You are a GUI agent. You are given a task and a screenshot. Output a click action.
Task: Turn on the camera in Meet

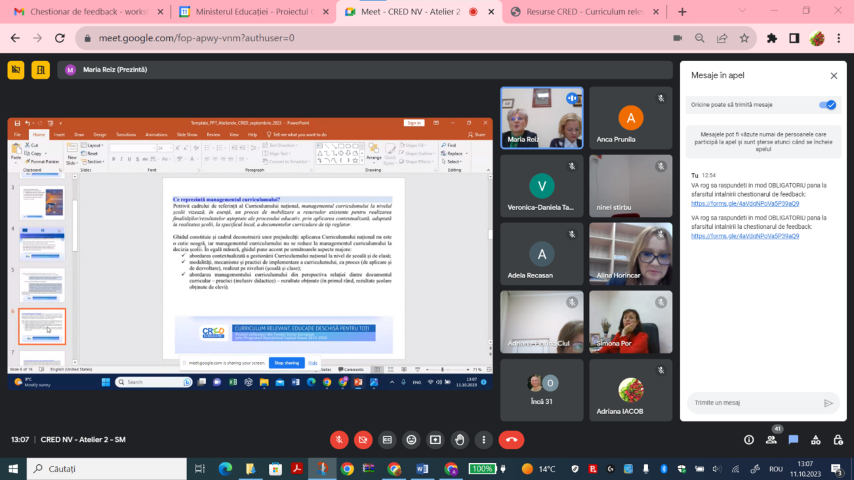(x=363, y=439)
